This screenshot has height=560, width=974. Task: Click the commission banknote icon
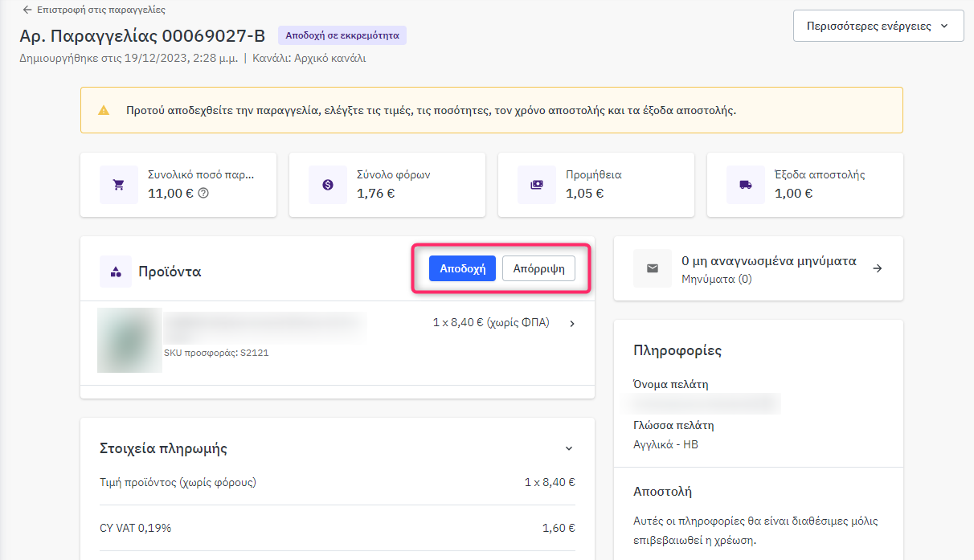537,185
